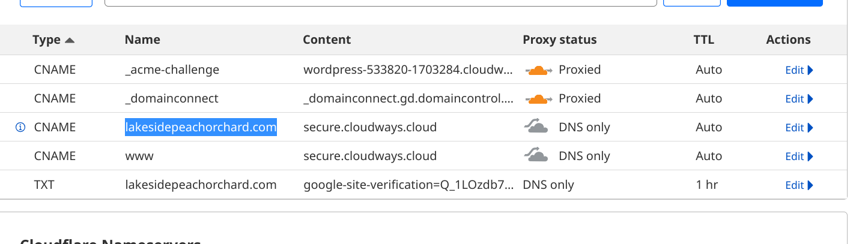Click the www record name

139,156
